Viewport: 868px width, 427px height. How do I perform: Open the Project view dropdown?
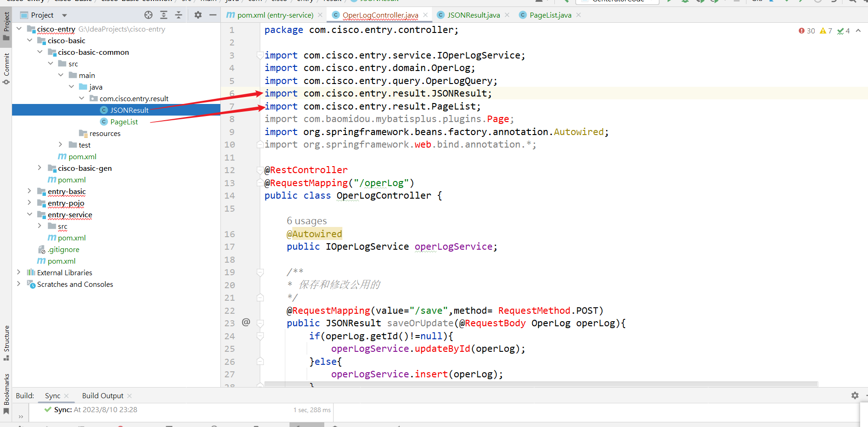pos(64,15)
